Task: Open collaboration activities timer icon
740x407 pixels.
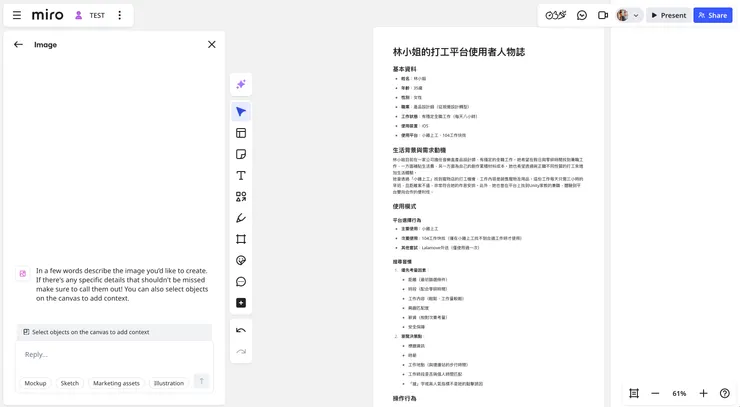Action: click(555, 15)
